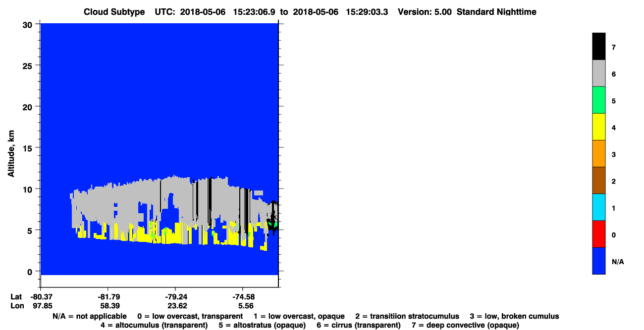This screenshot has height=330, width=644.
Task: Click the 'Lat' row label
Action: pos(16,297)
